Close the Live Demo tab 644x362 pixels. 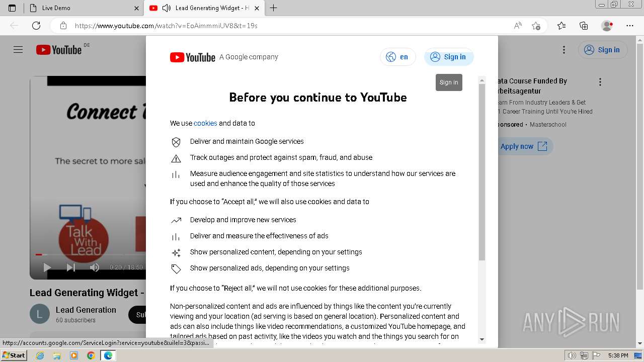137,8
